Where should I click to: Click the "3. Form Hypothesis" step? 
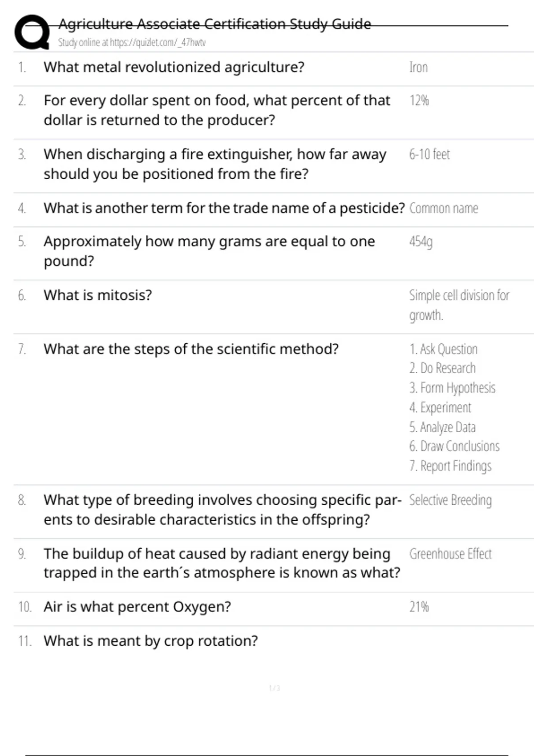(452, 388)
